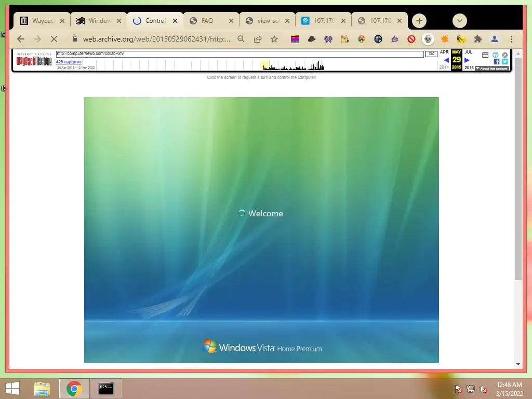Share capture on Facebook
Image resolution: width=532 pixels, height=399 pixels.
coord(496,61)
